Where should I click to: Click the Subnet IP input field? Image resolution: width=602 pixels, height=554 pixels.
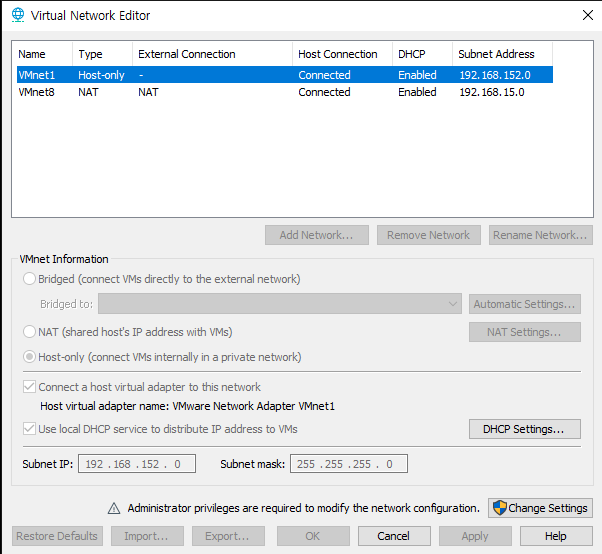click(x=137, y=464)
